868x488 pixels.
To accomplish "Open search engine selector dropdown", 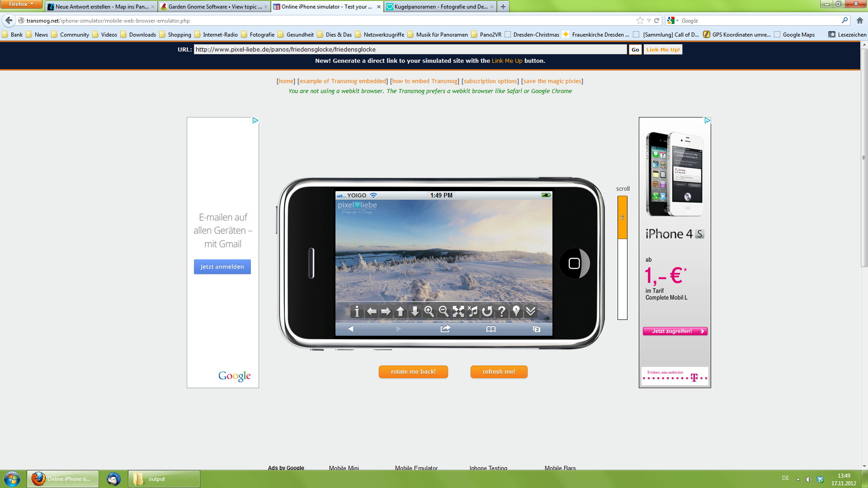I will [x=673, y=20].
